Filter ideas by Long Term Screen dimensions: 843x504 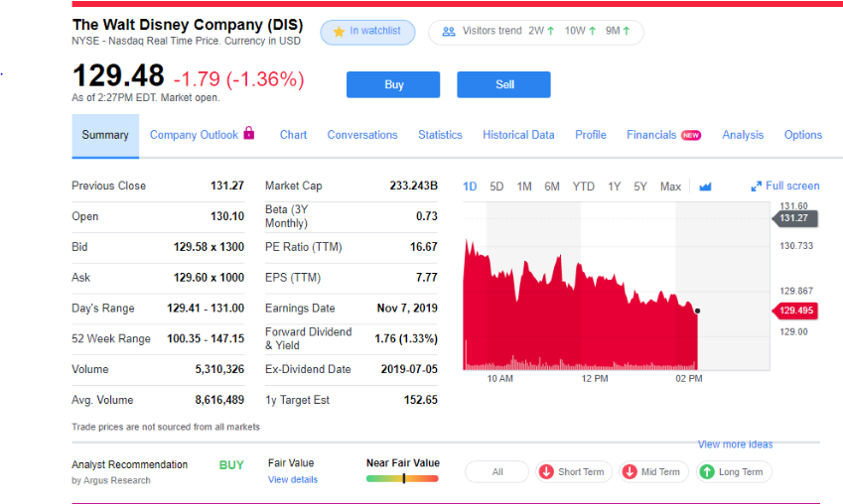[734, 472]
